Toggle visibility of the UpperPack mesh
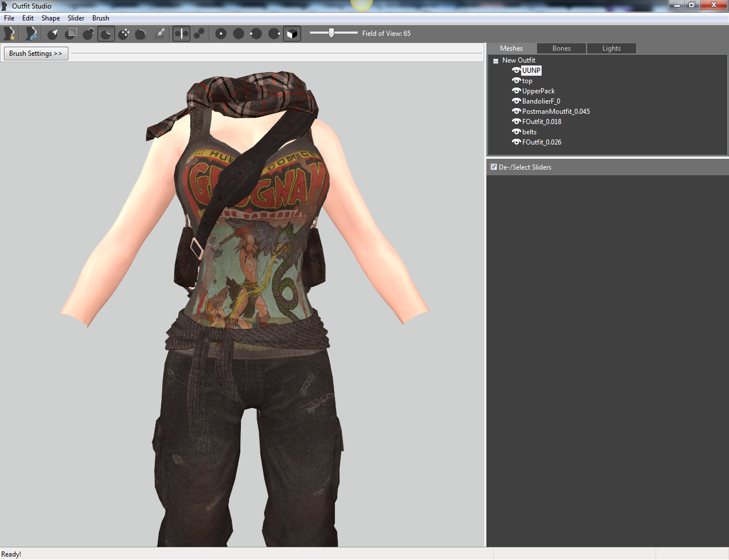 (516, 91)
